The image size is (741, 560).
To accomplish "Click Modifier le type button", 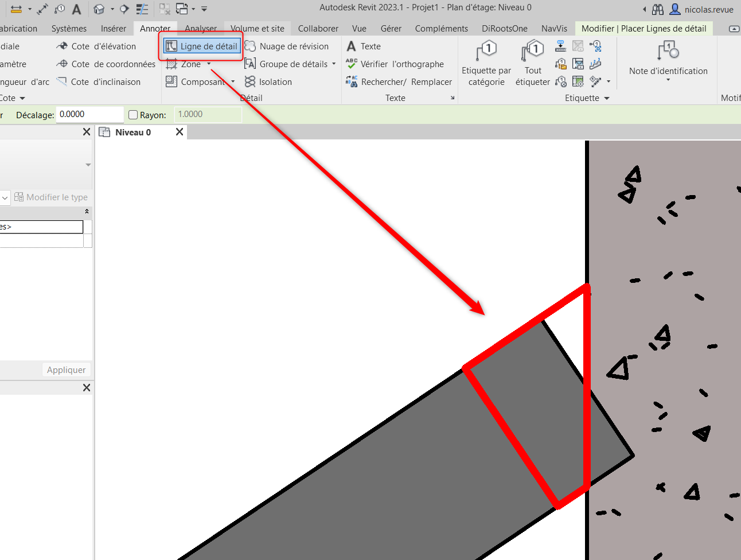I will point(51,197).
